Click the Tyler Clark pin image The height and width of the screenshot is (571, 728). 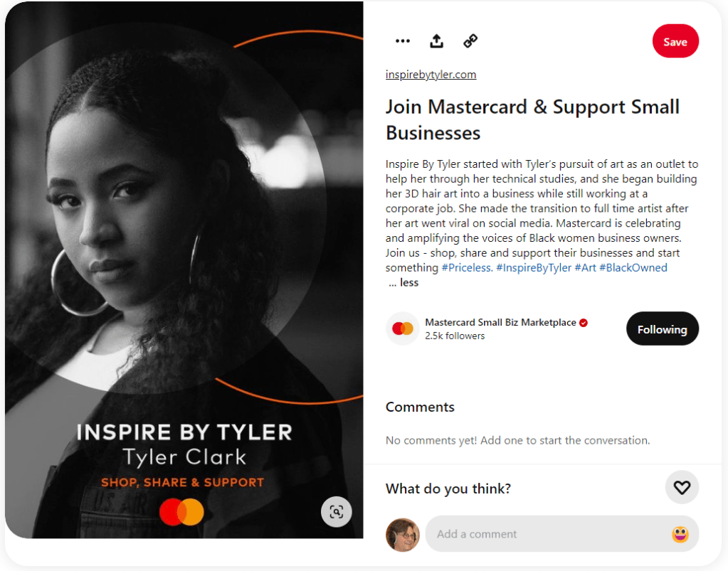tap(184, 270)
